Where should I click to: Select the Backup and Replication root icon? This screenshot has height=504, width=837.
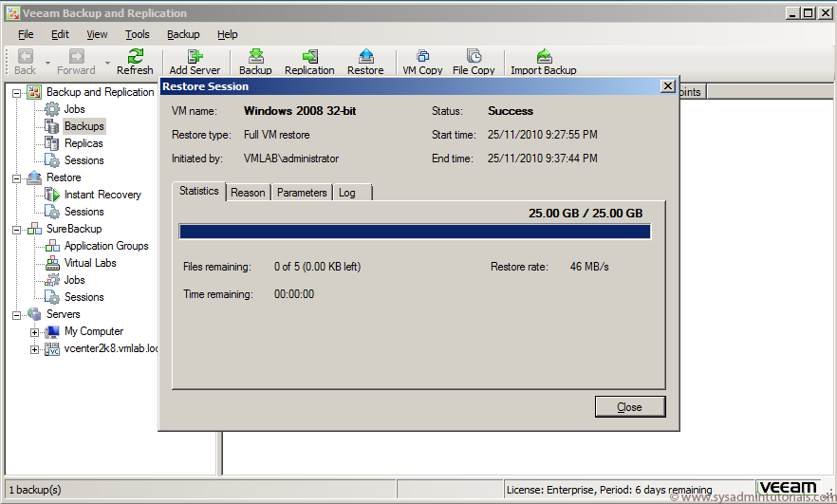click(x=34, y=92)
